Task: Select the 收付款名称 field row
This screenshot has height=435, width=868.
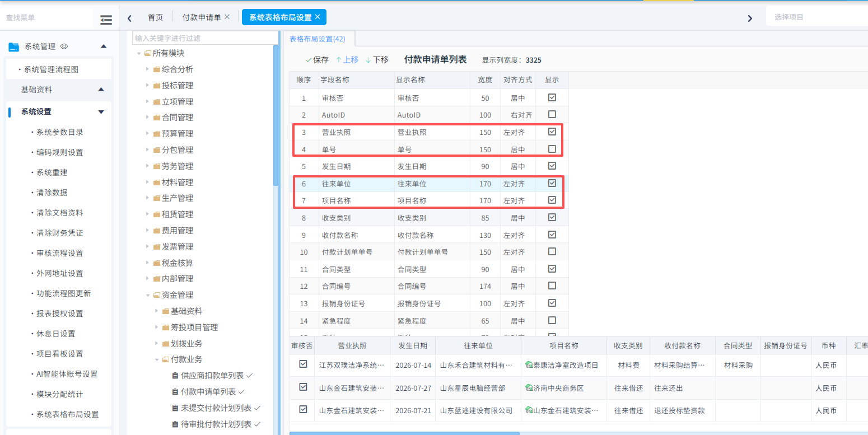Action: [429, 235]
